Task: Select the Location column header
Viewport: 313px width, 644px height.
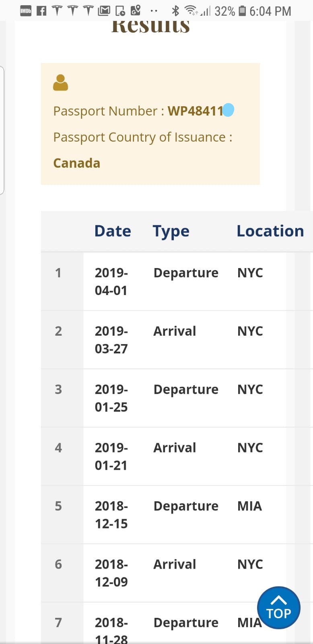Action: coord(270,231)
